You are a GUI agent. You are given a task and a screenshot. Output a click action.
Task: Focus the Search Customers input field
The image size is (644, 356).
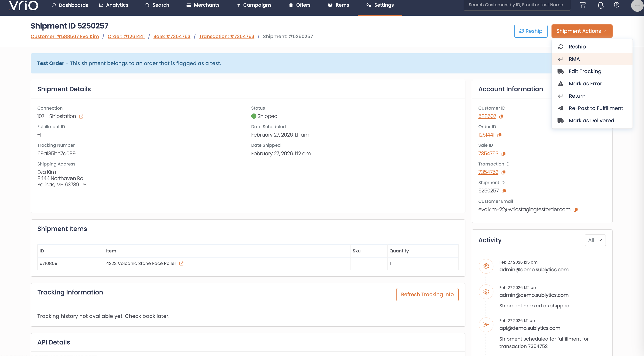pyautogui.click(x=517, y=5)
